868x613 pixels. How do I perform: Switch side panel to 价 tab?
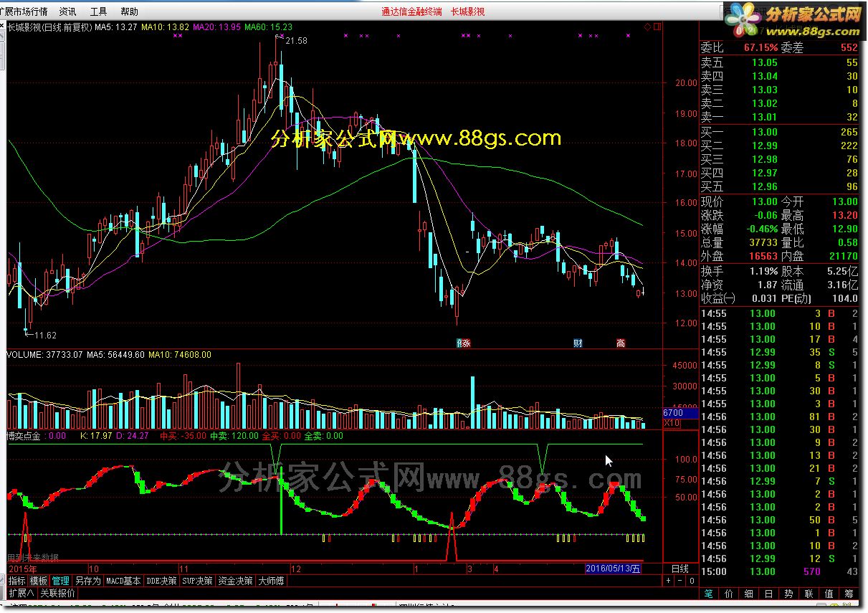coord(729,594)
